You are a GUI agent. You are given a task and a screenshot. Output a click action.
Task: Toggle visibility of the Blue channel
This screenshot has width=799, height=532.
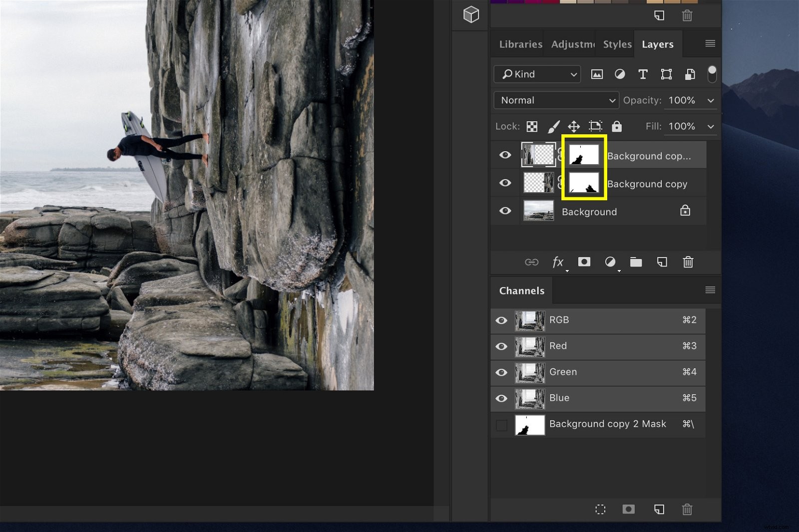click(x=501, y=398)
